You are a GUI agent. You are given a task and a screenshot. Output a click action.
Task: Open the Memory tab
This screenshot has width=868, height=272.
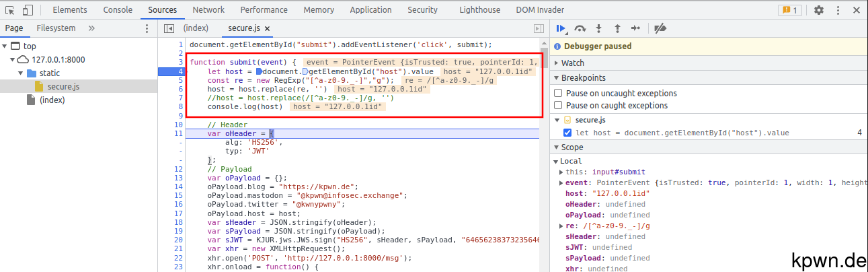click(x=319, y=10)
